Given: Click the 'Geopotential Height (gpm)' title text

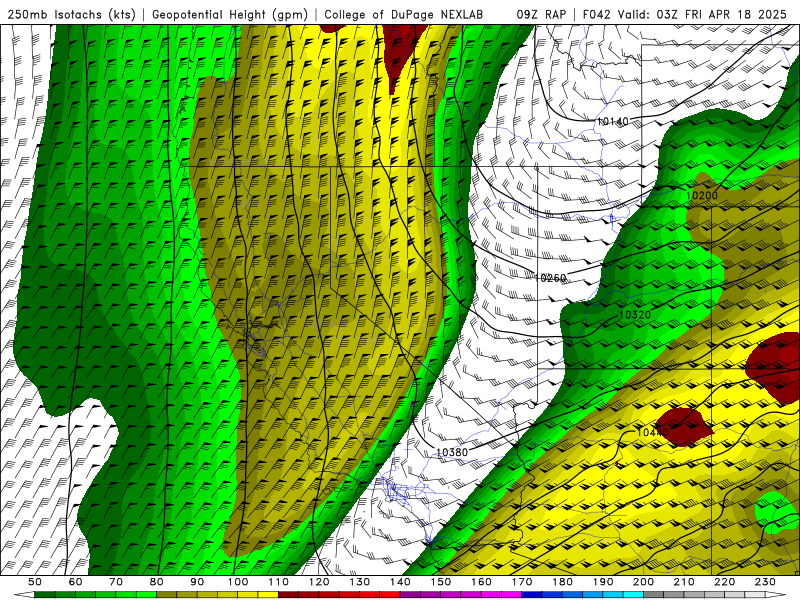Looking at the screenshot, I should pyautogui.click(x=230, y=14).
